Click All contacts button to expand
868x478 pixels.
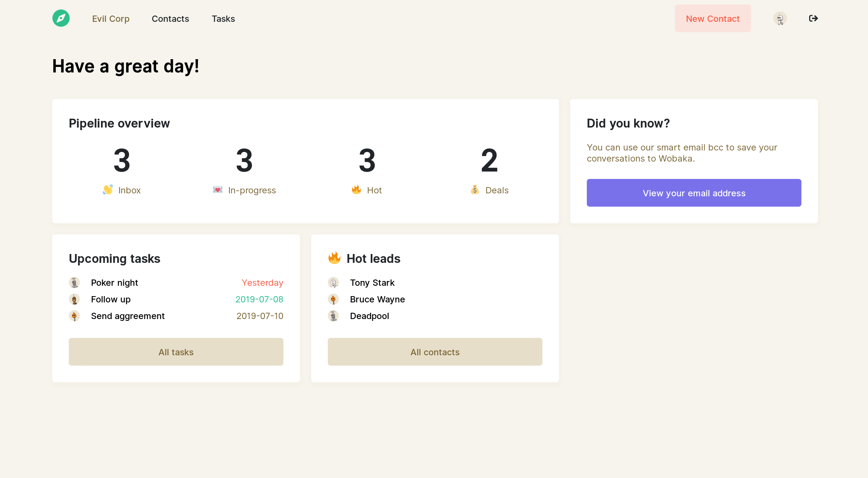[435, 352]
